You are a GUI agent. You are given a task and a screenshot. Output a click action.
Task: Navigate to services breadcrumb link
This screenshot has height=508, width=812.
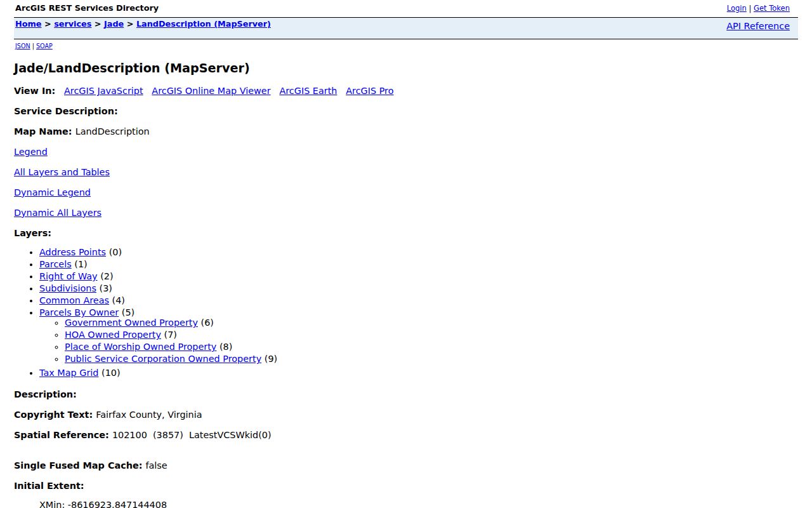73,24
